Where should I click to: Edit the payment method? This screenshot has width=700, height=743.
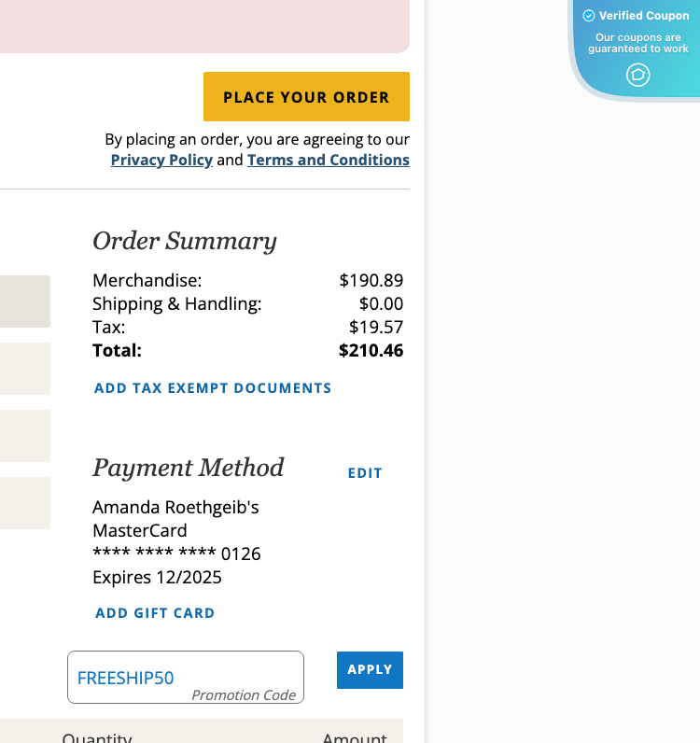click(365, 473)
